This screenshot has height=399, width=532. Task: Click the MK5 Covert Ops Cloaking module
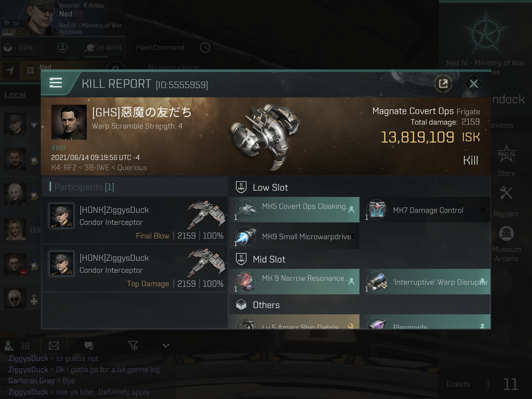294,210
